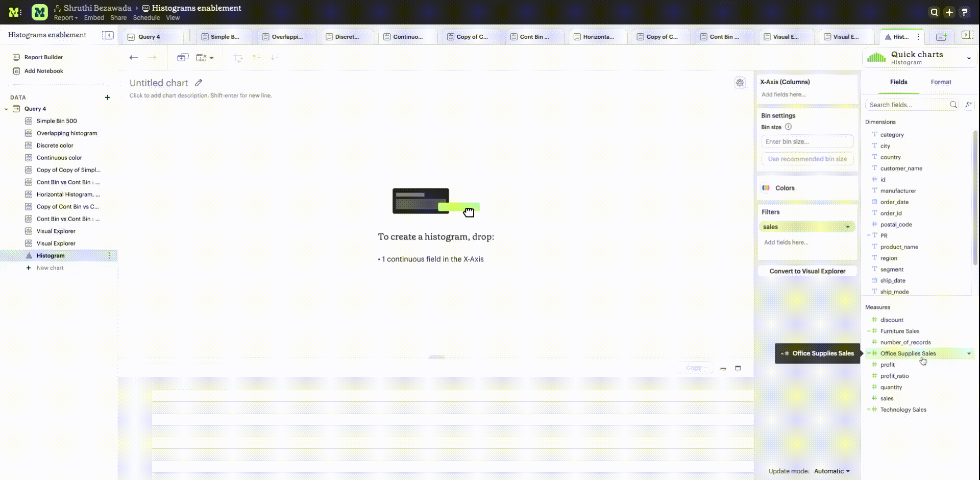Click the pencil icon to rename Untitled chart
Image resolution: width=980 pixels, height=480 pixels.
tap(199, 83)
